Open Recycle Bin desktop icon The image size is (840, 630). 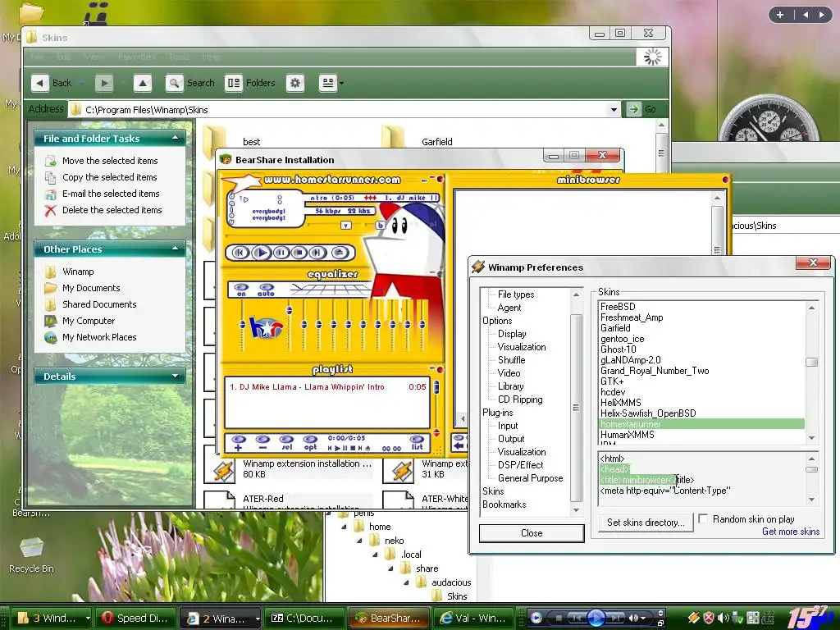pos(31,555)
